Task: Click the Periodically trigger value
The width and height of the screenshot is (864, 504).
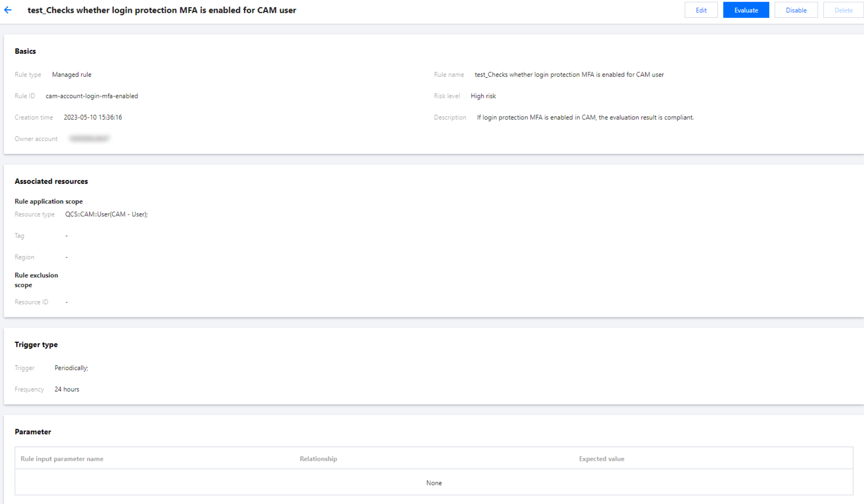Action: 71,368
